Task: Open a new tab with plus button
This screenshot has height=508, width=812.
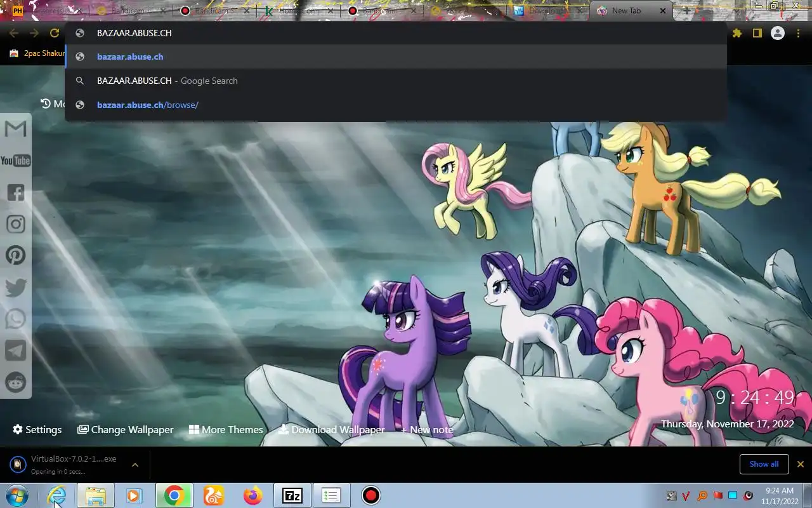Action: (686, 11)
